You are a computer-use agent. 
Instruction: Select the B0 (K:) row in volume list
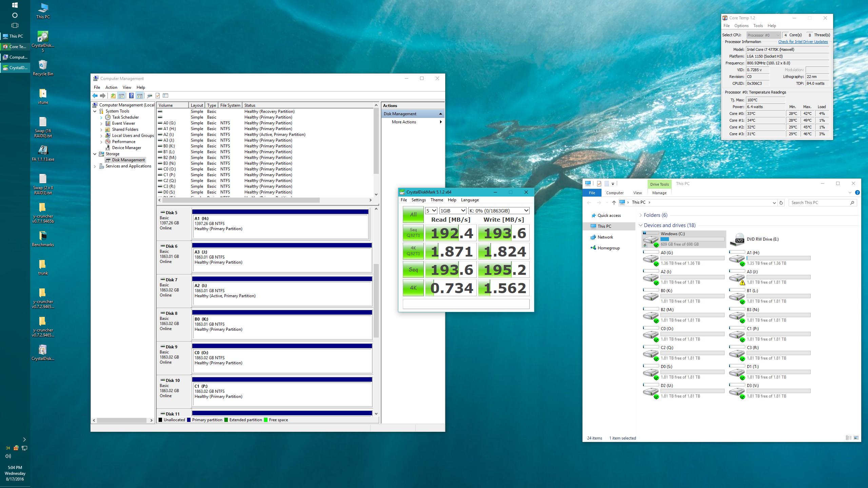pos(265,146)
